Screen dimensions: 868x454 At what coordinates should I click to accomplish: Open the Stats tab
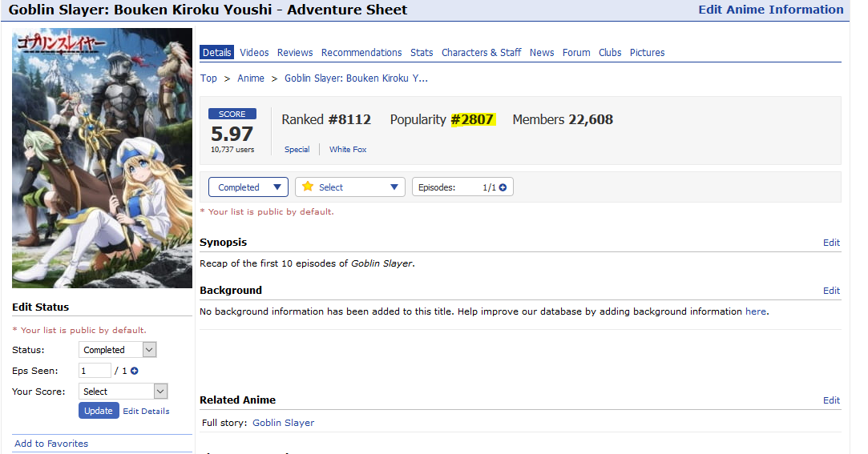pos(422,53)
